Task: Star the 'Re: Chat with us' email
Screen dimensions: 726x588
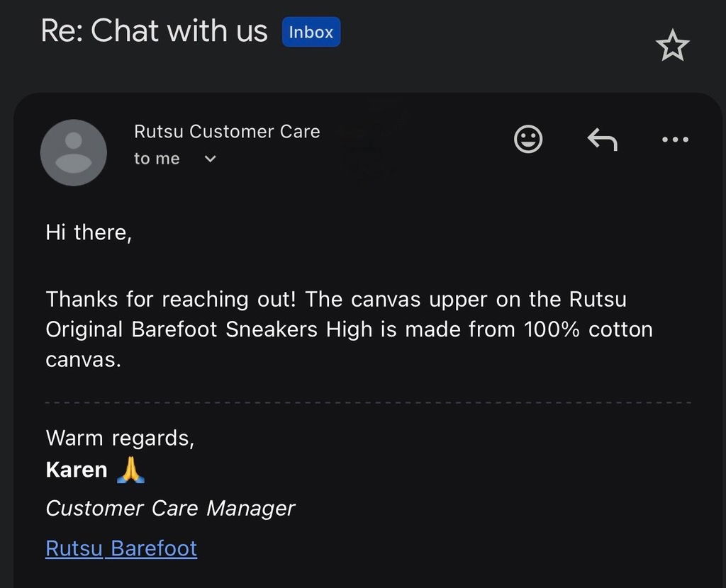Action: click(x=672, y=45)
